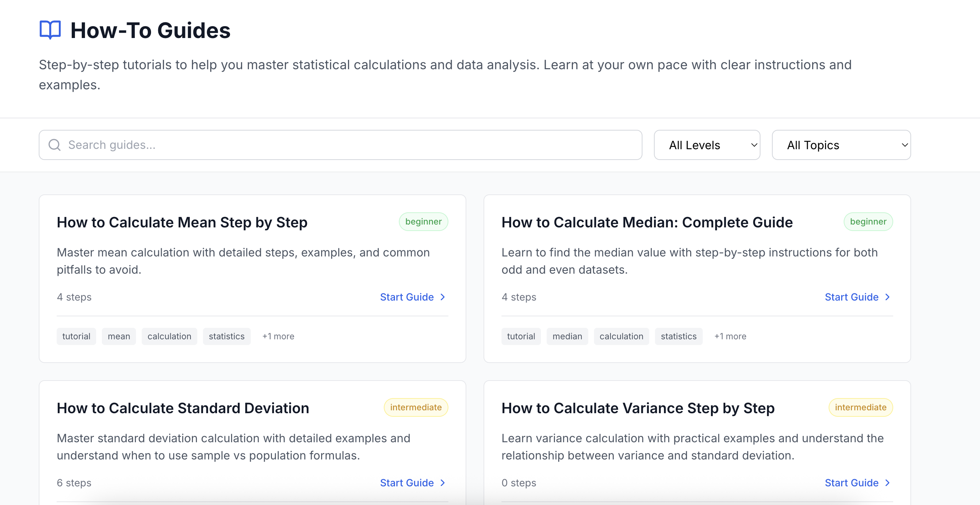
Task: Open How to Calculate Mean Step by Step
Action: [182, 222]
